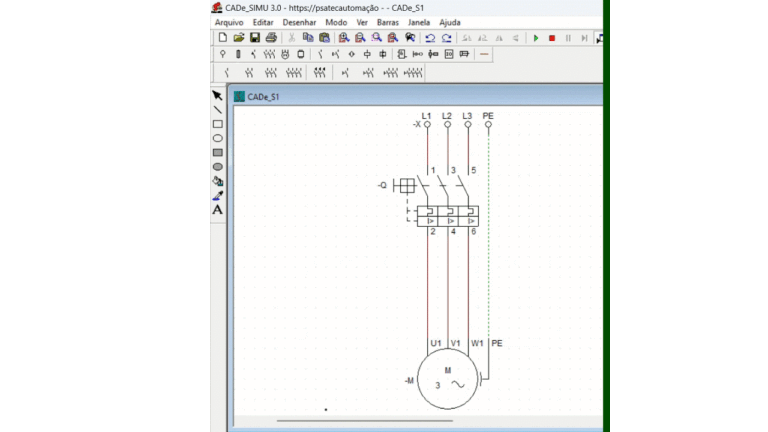
Task: Select the filled ellipse tool
Action: 217,167
